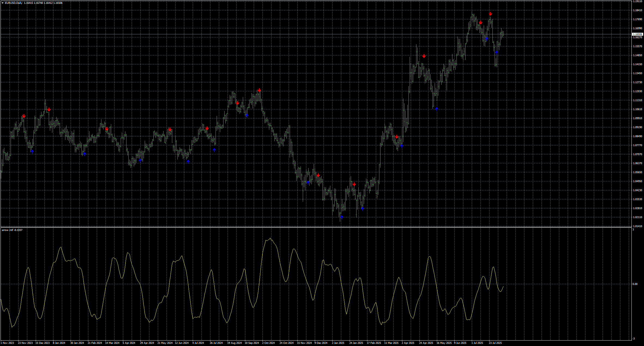Screen dimensions: 644x346
Task: Click the 1.02810 price scale label
Action: click(637, 208)
